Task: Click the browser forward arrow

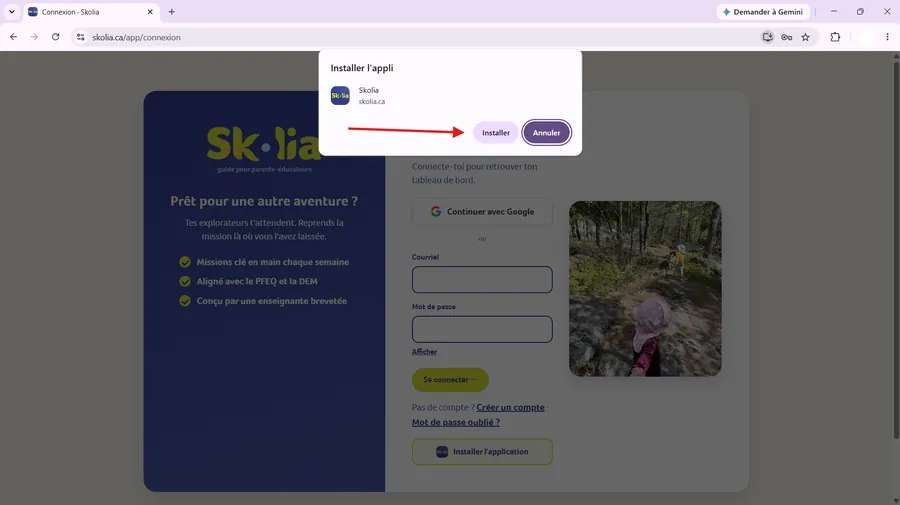Action: click(x=34, y=37)
